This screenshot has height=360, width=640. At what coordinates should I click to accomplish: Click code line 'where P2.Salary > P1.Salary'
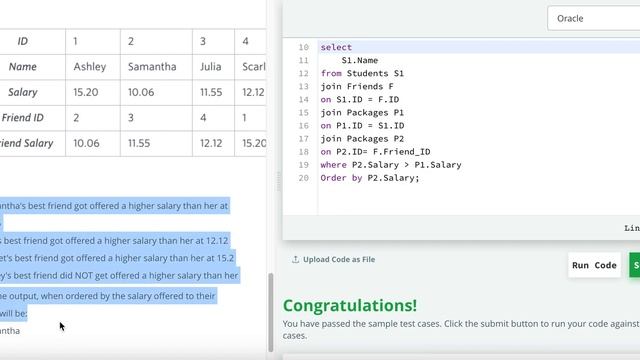(391, 165)
